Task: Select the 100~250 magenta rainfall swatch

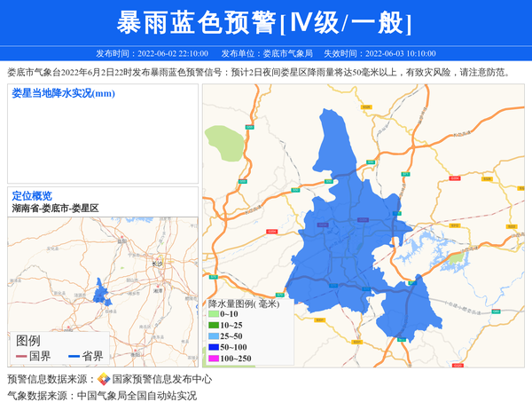Action: [213, 359]
